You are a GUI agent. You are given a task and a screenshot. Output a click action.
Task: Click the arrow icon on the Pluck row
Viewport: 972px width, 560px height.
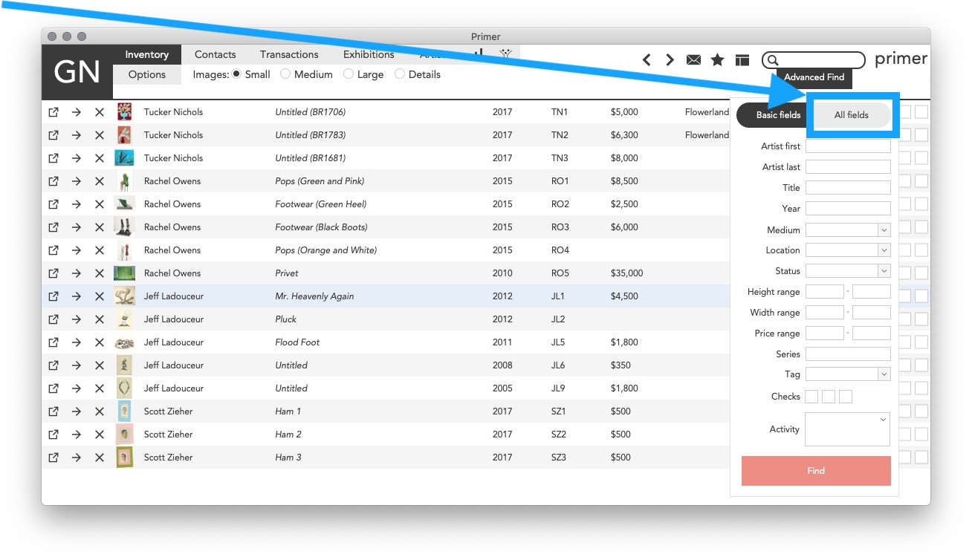[x=77, y=319]
